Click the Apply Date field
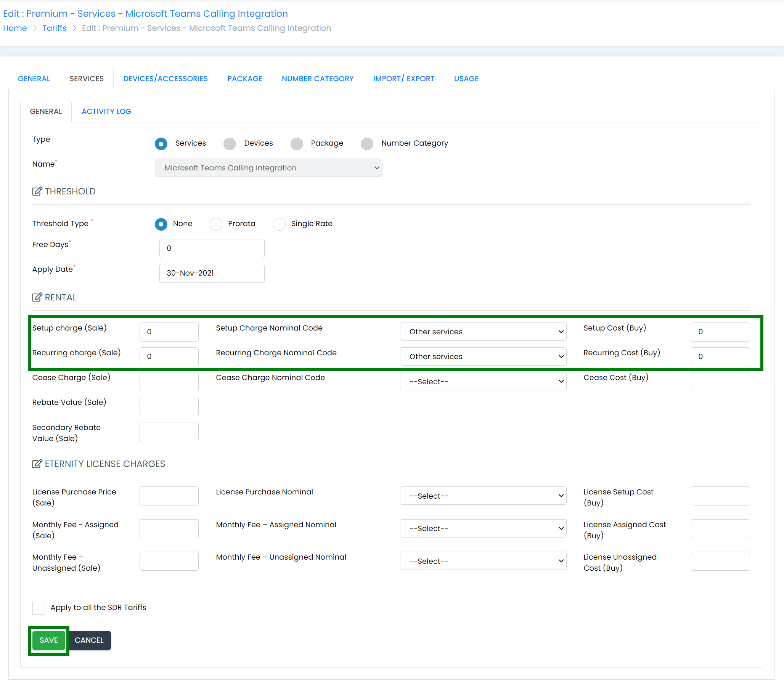The width and height of the screenshot is (784, 682). [212, 273]
